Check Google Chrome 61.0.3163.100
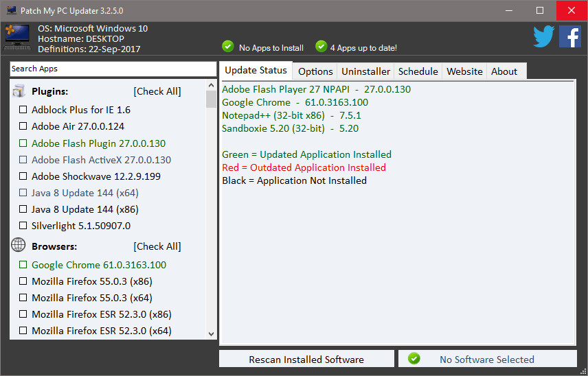The width and height of the screenshot is (588, 376). pos(23,264)
